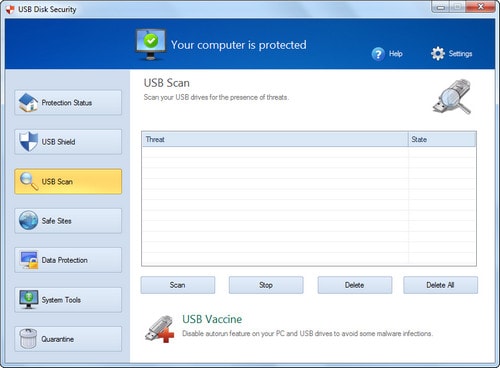Viewport: 500px width, 368px height.
Task: Click the magnifier icon beside USB Scan
Action: pos(29,181)
